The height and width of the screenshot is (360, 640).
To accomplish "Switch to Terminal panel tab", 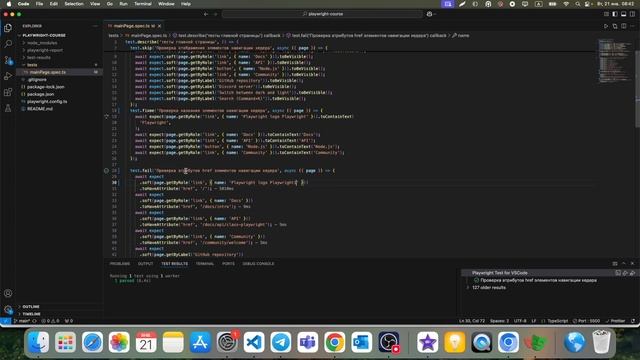I will click(x=205, y=264).
